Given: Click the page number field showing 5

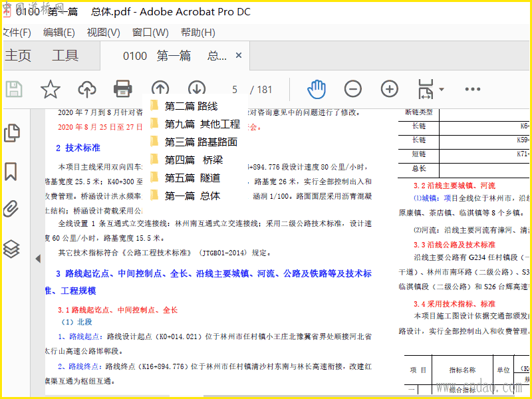Looking at the screenshot, I should point(235,90).
